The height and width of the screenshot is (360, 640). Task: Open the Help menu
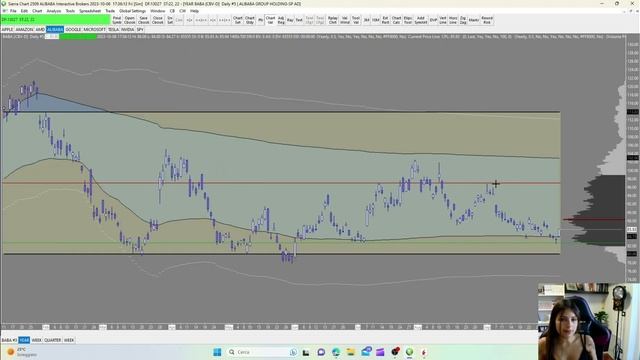click(194, 11)
